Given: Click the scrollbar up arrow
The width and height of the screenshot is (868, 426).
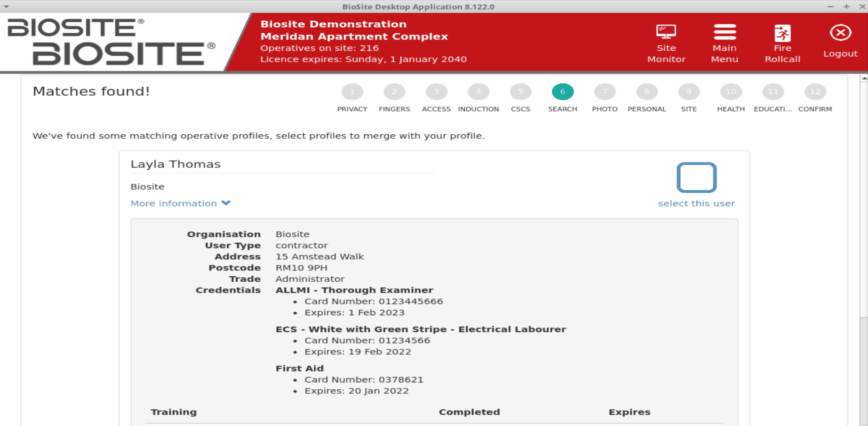Looking at the screenshot, I should click(864, 78).
